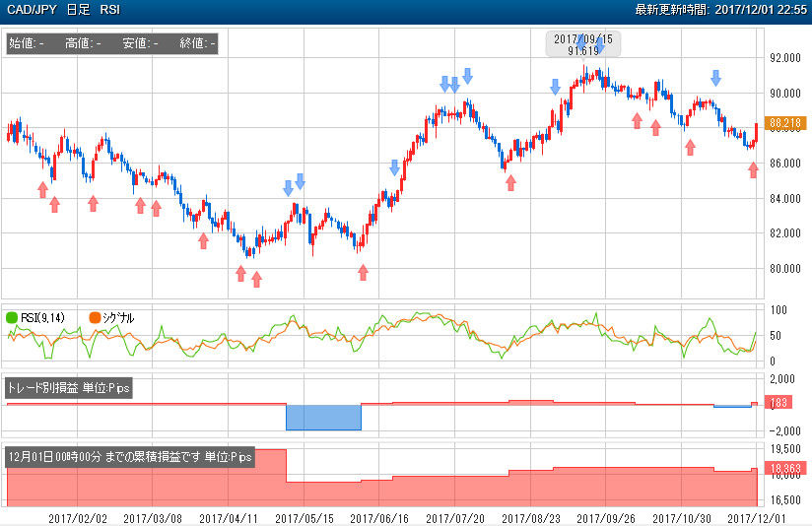Click the leftmost red buy arrow on the chart

pyautogui.click(x=43, y=189)
